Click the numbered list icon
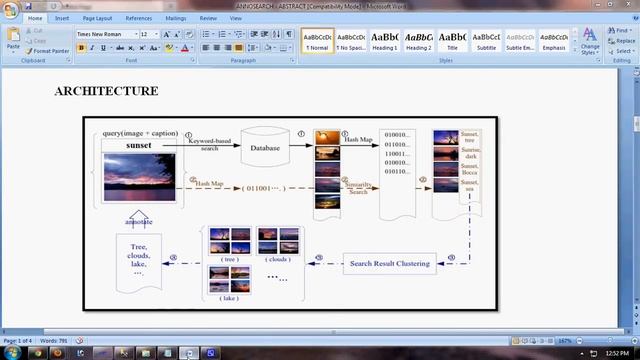The image size is (640, 360). tap(222, 34)
